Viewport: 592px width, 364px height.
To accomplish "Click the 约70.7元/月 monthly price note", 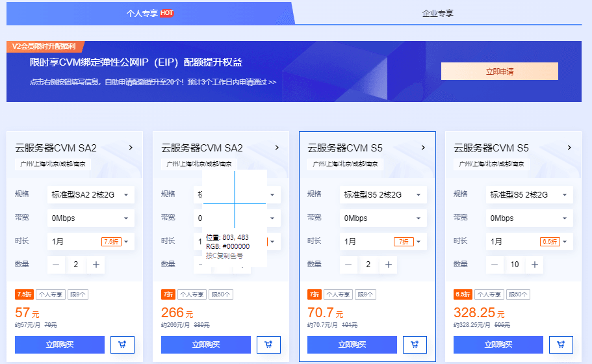I will 322,325.
